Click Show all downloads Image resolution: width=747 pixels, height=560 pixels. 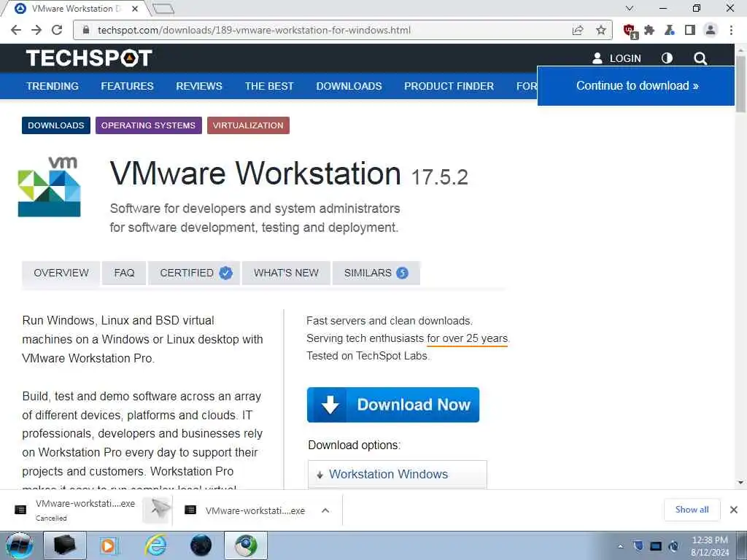point(692,510)
